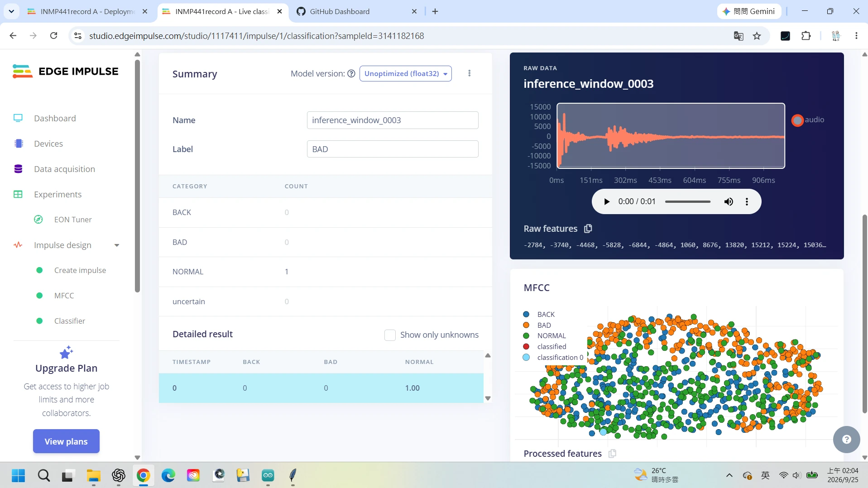Play the audio sample
Screen dimensions: 868x488
click(x=607, y=201)
